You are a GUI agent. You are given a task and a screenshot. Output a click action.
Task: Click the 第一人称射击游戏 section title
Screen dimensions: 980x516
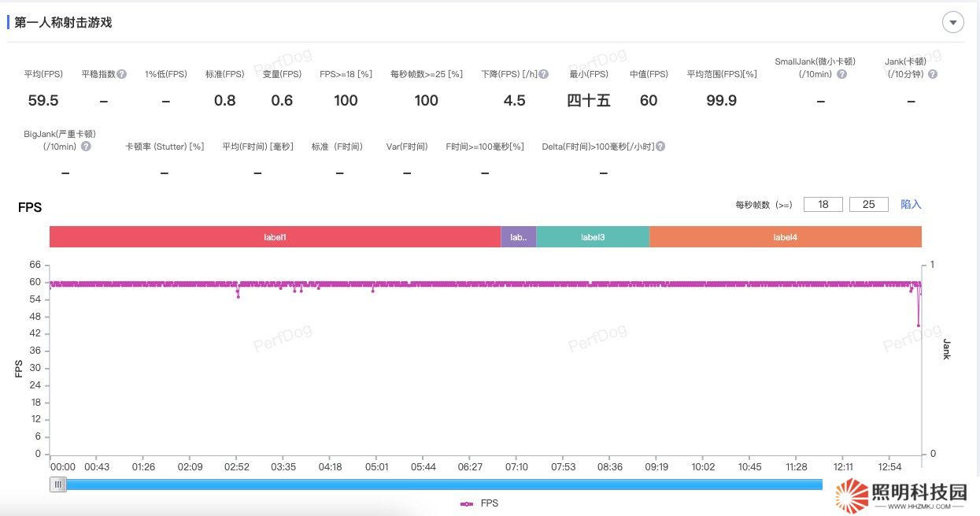63,22
